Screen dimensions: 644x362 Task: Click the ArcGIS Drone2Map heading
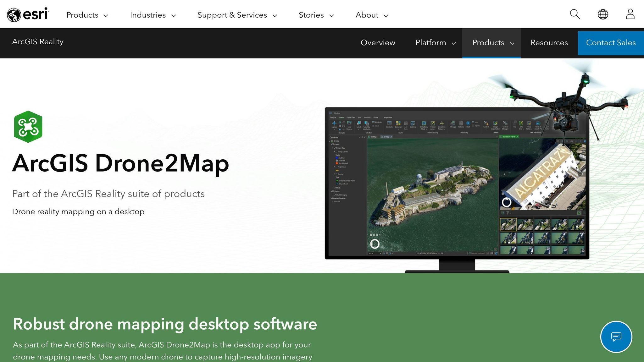pyautogui.click(x=120, y=163)
